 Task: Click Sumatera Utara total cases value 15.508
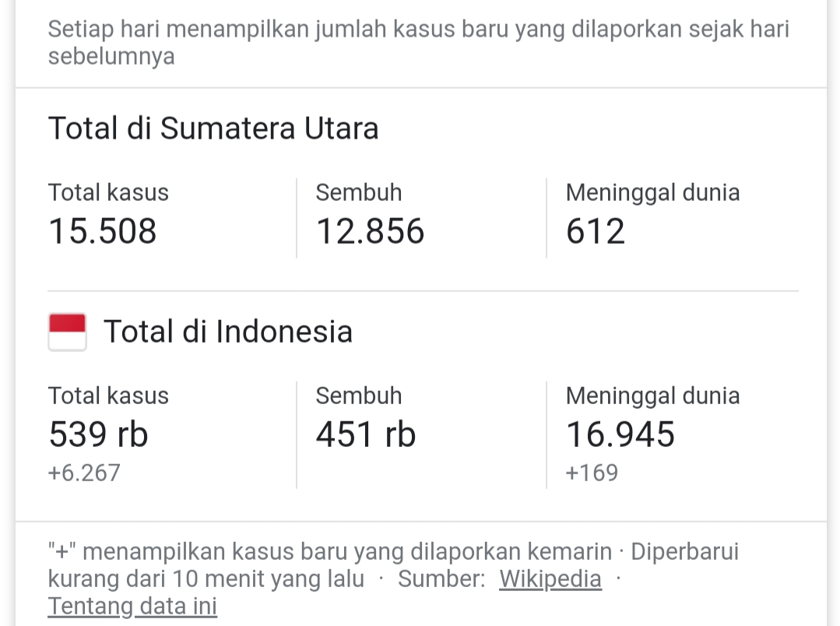click(x=103, y=231)
